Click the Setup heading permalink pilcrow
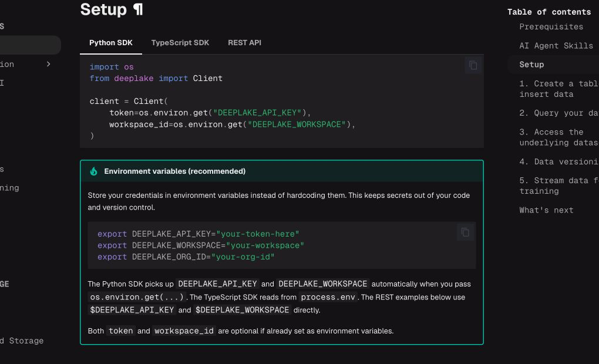Viewport: 599px width, 364px height. [138, 9]
